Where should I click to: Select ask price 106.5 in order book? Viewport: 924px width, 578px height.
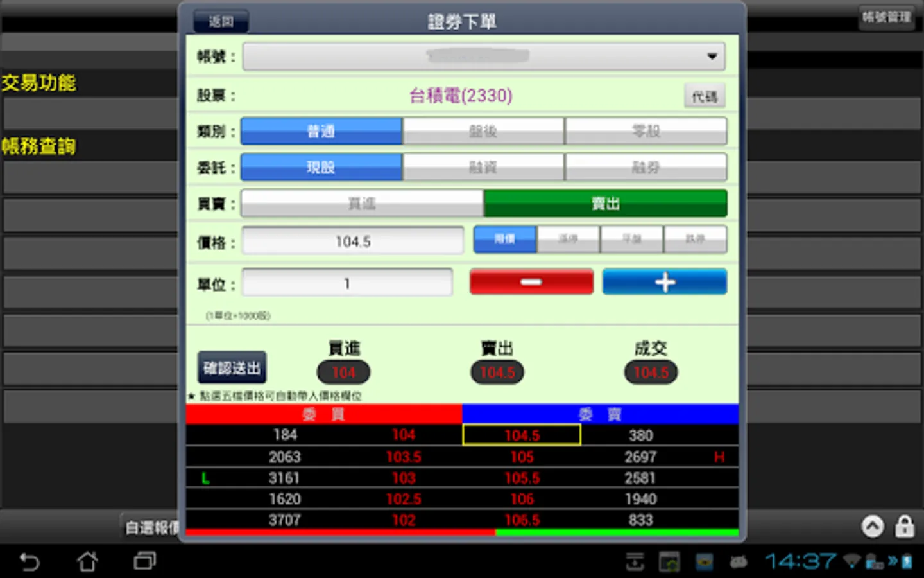pos(522,520)
